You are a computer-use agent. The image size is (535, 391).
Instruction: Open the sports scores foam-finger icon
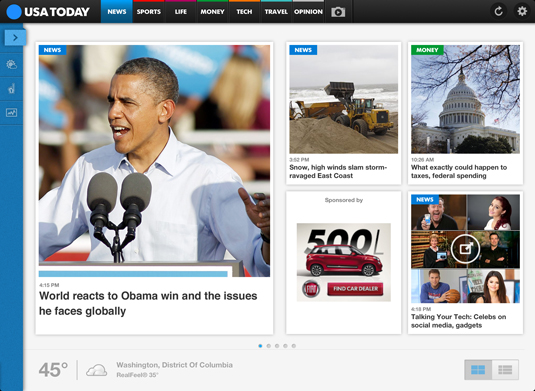point(11,89)
